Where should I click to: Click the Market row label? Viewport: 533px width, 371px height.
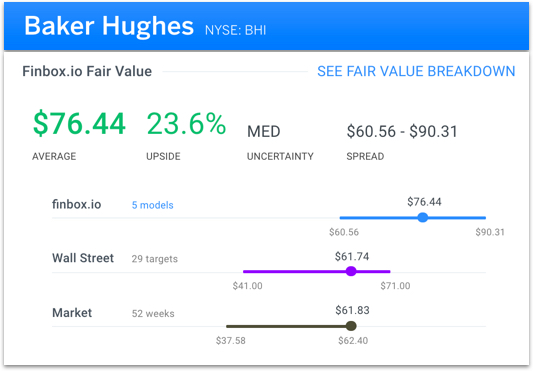coord(72,313)
